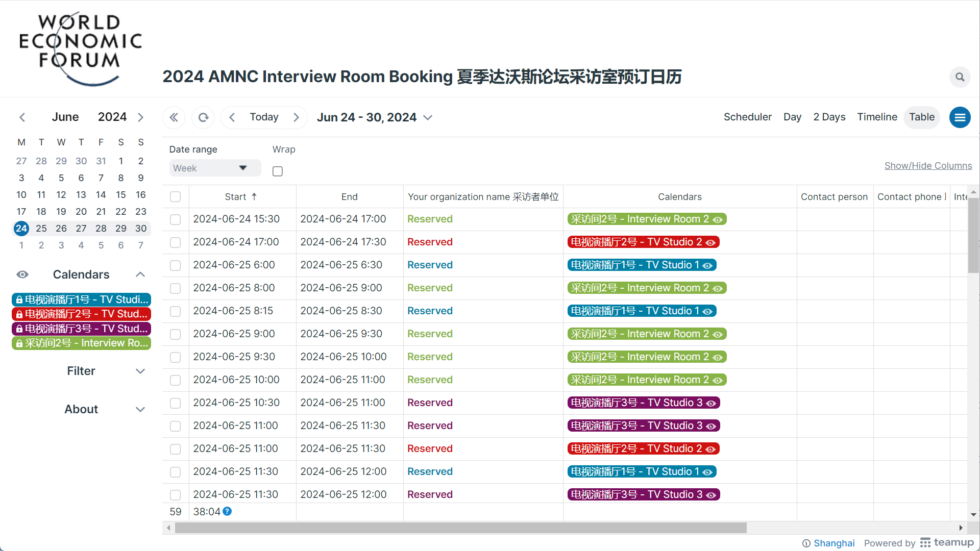This screenshot has width=980, height=551.
Task: Go to previous week arrow in toolbar
Action: [232, 117]
